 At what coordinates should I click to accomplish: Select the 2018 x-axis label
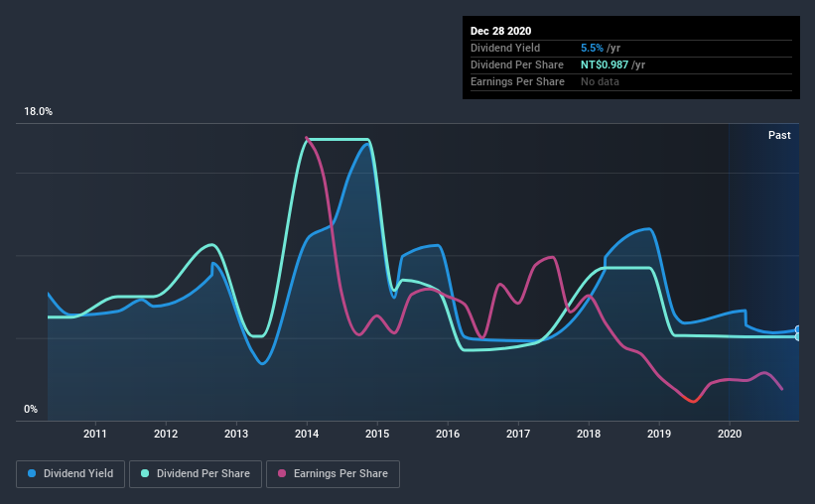click(x=589, y=434)
